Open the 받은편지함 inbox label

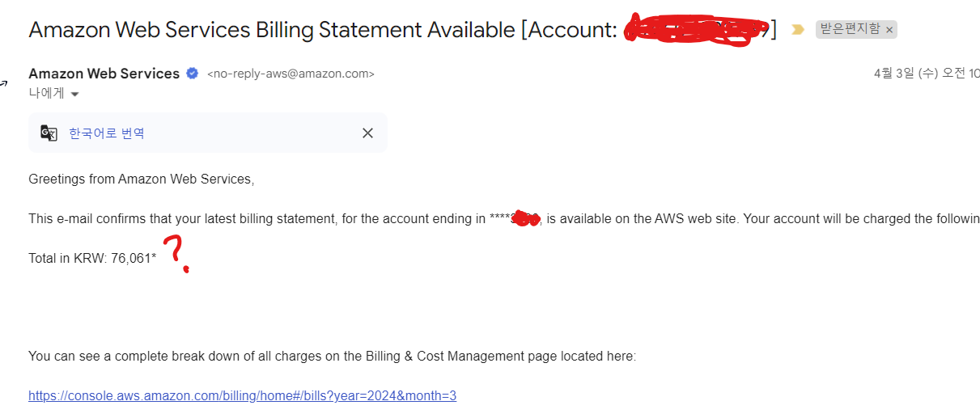click(x=850, y=30)
